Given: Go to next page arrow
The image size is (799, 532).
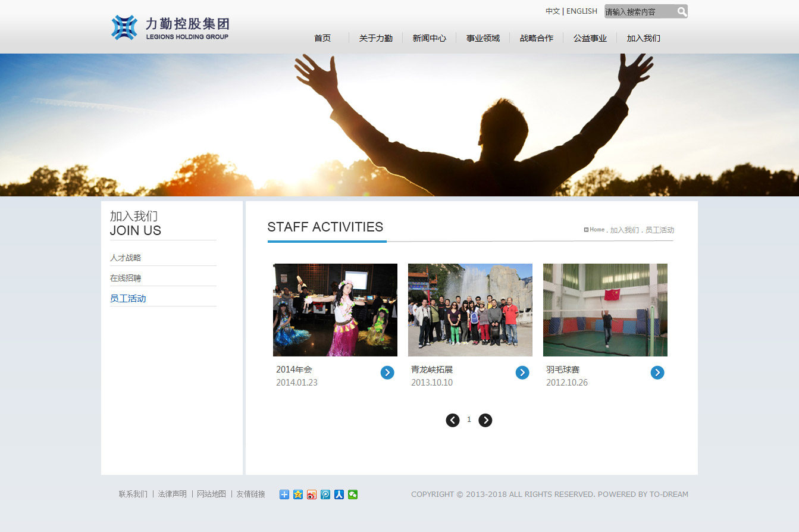Looking at the screenshot, I should click(x=485, y=420).
